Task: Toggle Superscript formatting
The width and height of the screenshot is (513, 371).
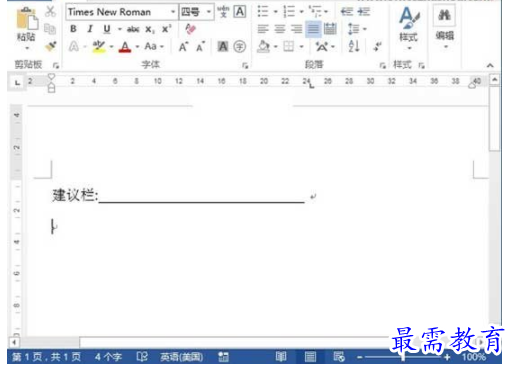Action: (166, 29)
